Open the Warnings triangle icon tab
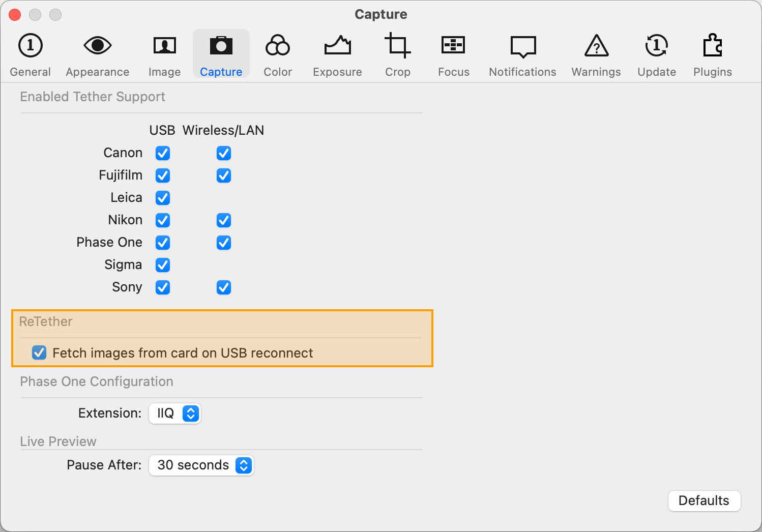 point(596,46)
